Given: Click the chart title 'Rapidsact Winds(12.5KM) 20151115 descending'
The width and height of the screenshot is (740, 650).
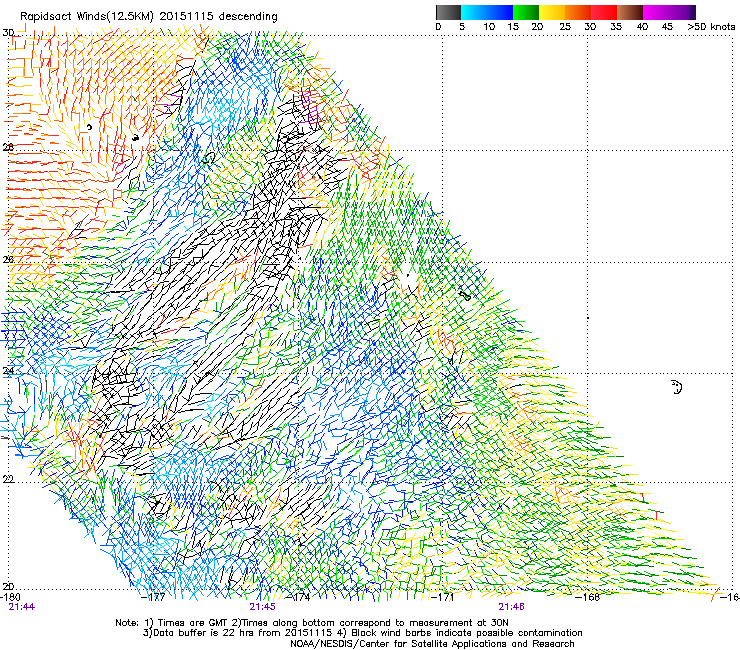Looking at the screenshot, I should click(x=149, y=17).
